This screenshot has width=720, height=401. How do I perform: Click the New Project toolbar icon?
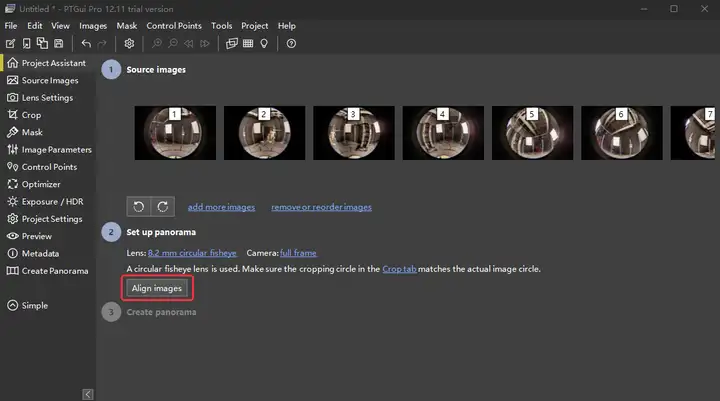tap(10, 44)
